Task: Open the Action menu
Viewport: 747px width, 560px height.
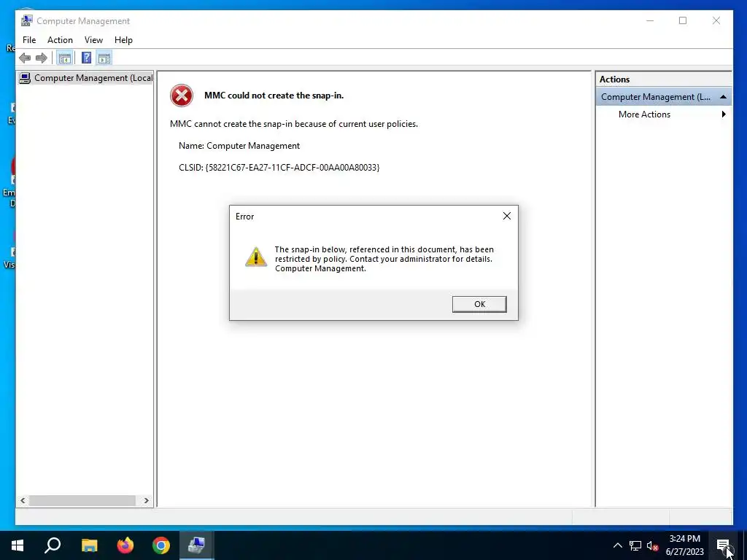Action: (60, 40)
